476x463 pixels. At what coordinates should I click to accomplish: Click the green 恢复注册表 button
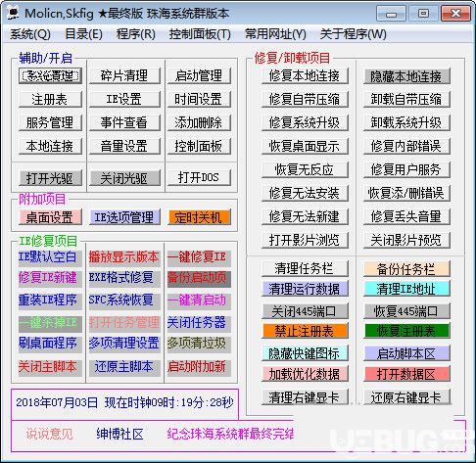coord(406,331)
